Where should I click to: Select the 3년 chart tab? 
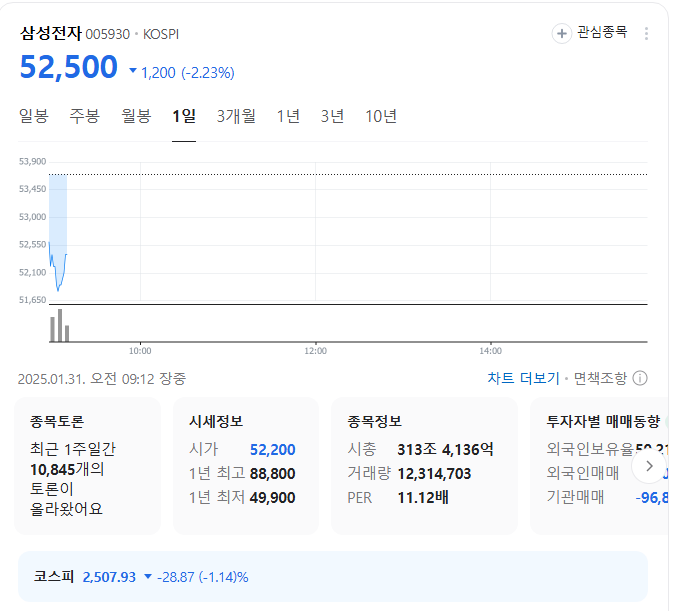pyautogui.click(x=333, y=116)
